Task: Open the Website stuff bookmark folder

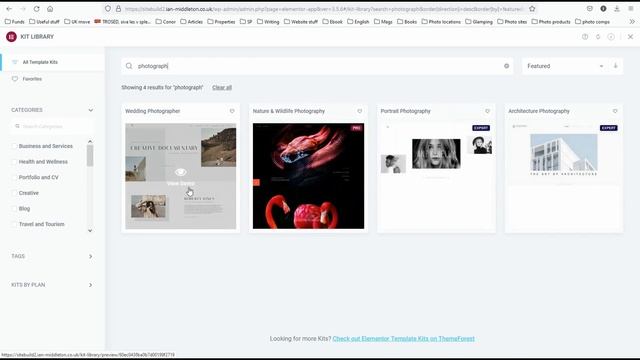Action: (300, 22)
